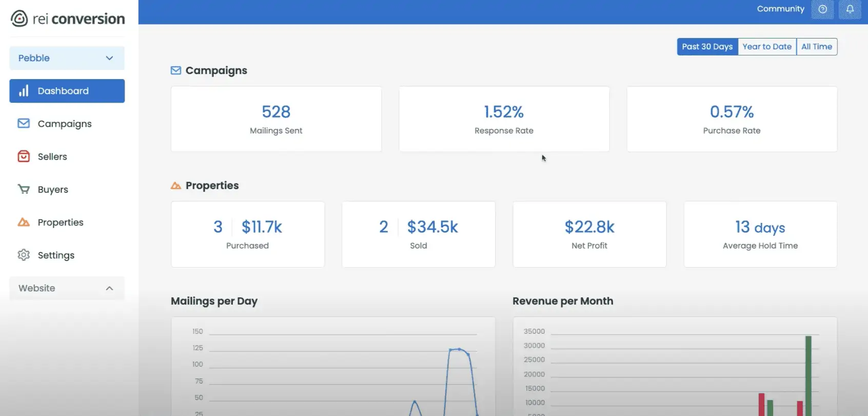868x416 pixels.
Task: Switch to All Time range
Action: click(x=817, y=47)
